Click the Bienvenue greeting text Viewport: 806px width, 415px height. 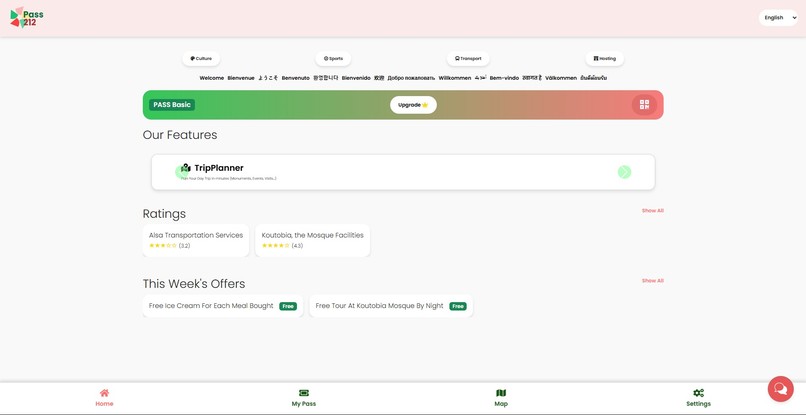(241, 78)
